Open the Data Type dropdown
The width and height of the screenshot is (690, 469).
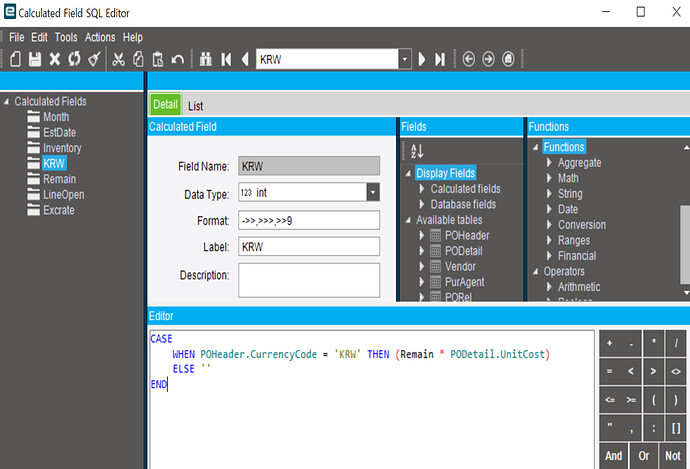coord(372,193)
